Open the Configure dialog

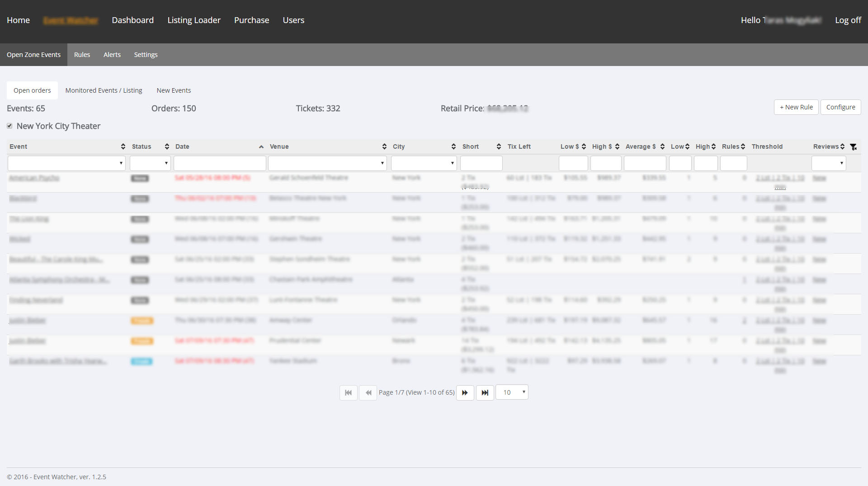(840, 107)
